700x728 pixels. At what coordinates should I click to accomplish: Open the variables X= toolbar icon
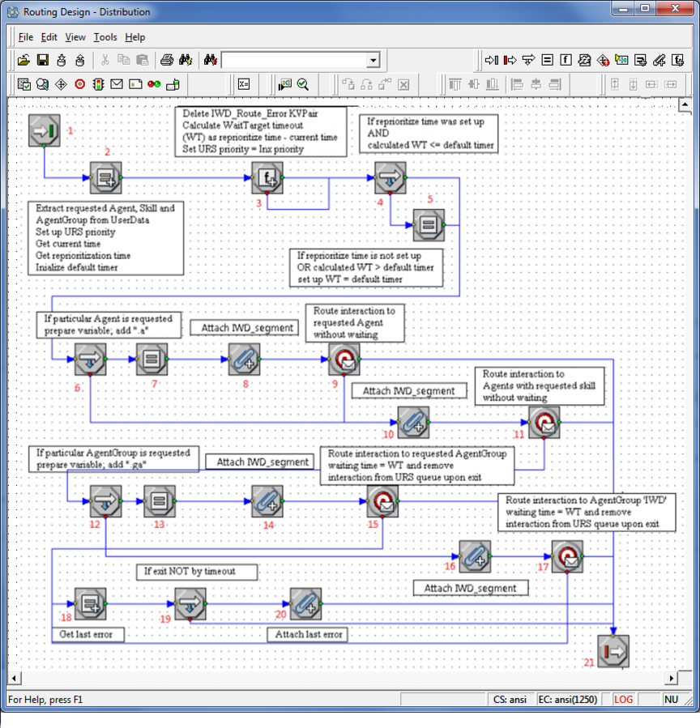tap(244, 84)
